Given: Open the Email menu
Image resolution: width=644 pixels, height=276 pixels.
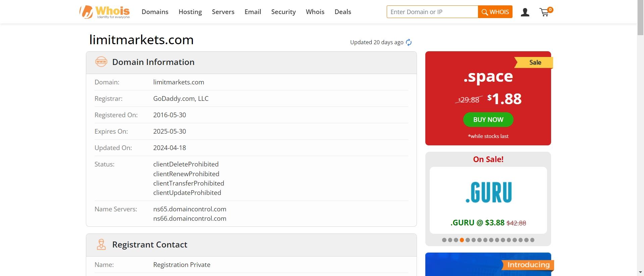Looking at the screenshot, I should (253, 12).
